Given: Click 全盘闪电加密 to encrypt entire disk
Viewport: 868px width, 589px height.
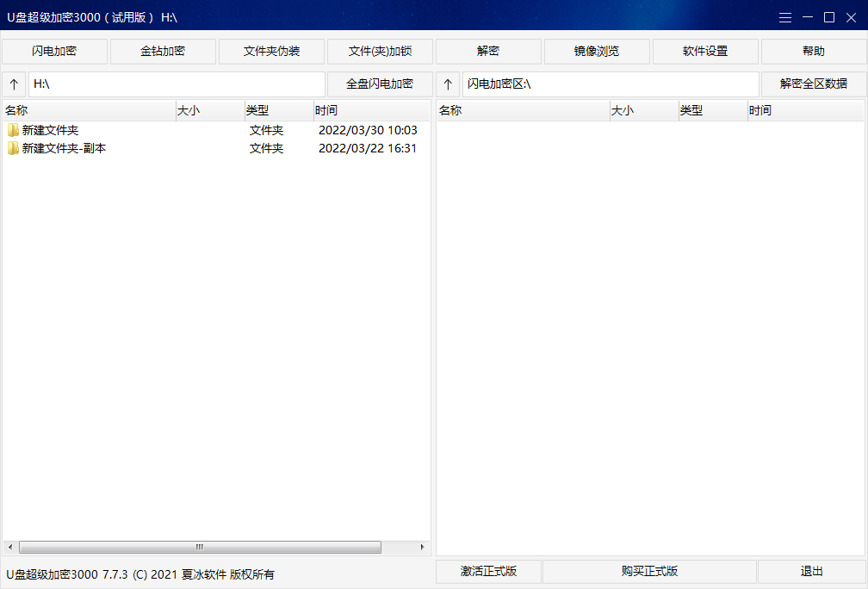Looking at the screenshot, I should [x=379, y=84].
